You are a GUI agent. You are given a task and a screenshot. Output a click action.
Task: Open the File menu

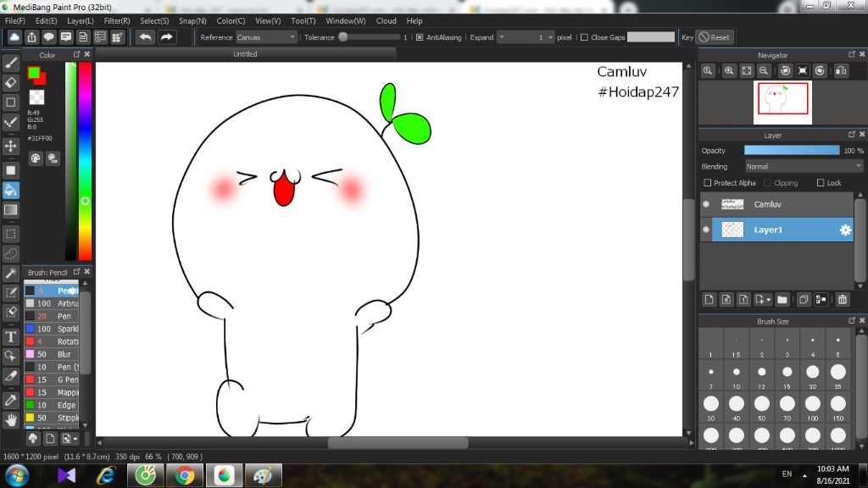(x=15, y=21)
